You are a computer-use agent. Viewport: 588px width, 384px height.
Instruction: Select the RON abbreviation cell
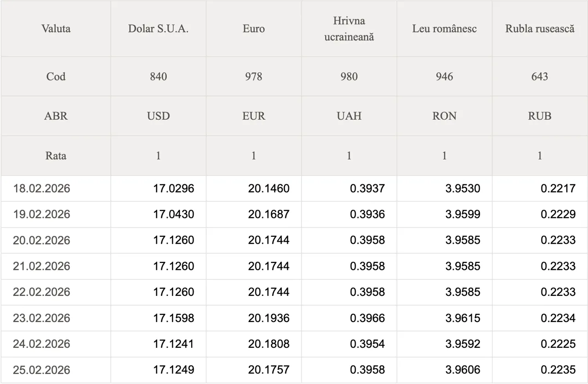(x=444, y=116)
